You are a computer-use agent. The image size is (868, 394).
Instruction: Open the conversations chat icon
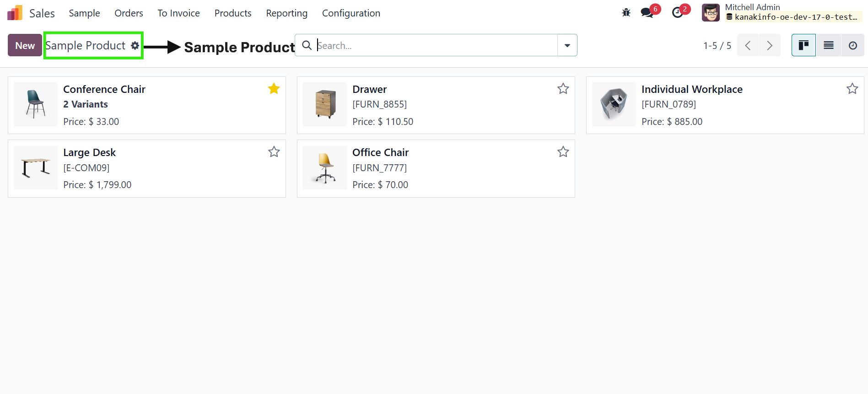tap(647, 13)
